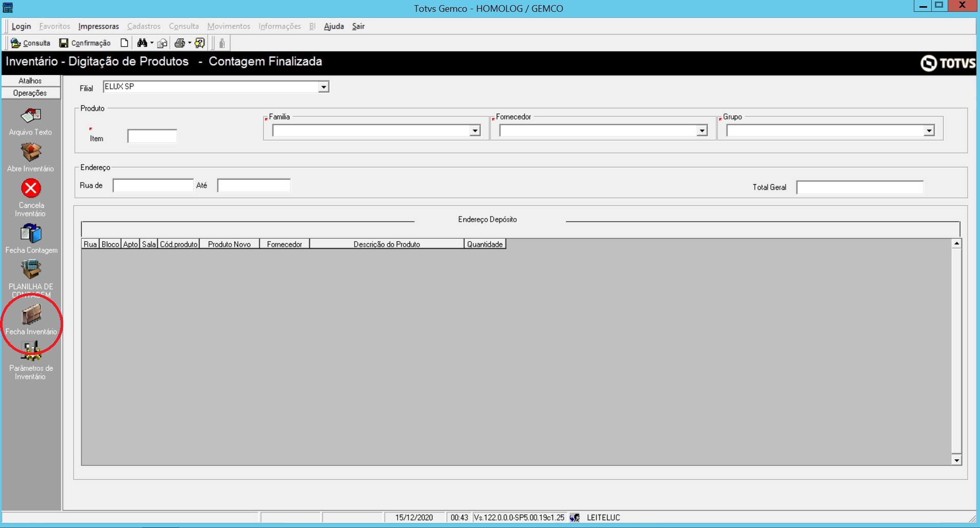Click the application icon in the title bar
Screen dimensions: 980x528
[x=8, y=8]
